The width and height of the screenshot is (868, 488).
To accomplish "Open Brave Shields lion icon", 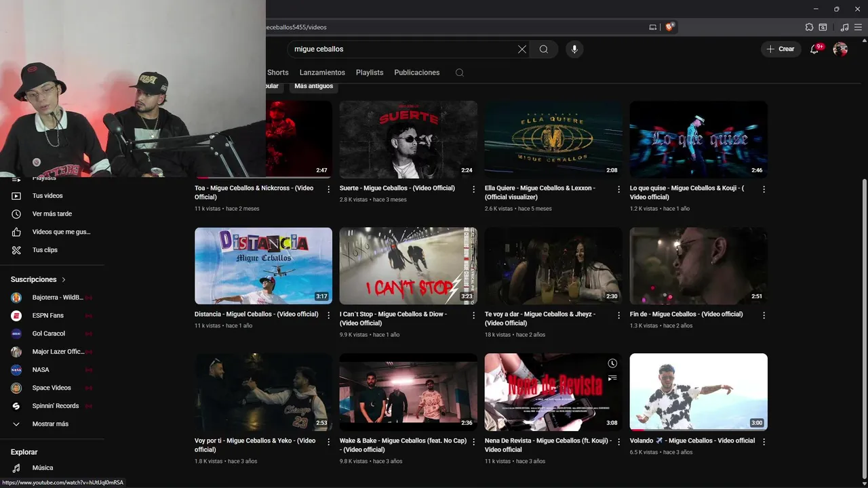I will click(x=669, y=27).
